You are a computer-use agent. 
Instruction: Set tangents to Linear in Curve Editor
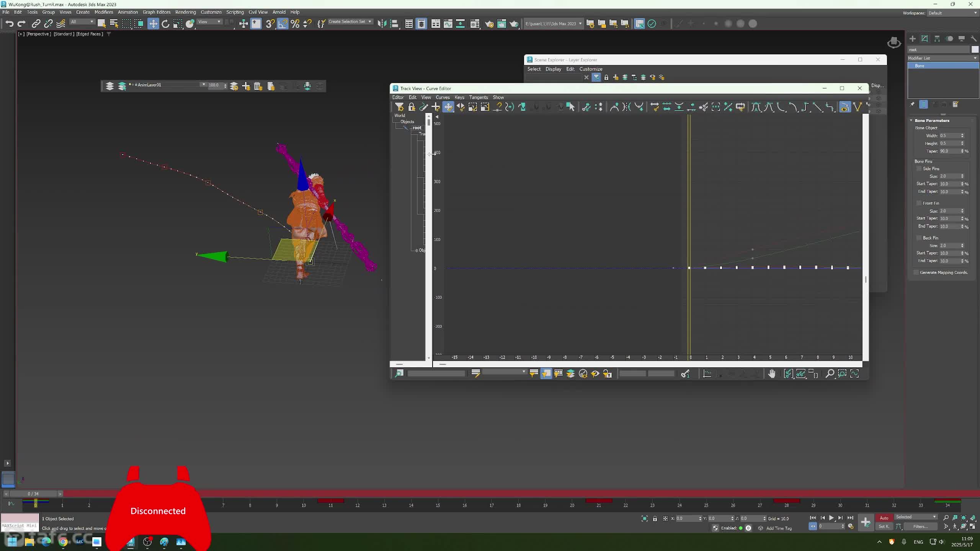(x=817, y=107)
